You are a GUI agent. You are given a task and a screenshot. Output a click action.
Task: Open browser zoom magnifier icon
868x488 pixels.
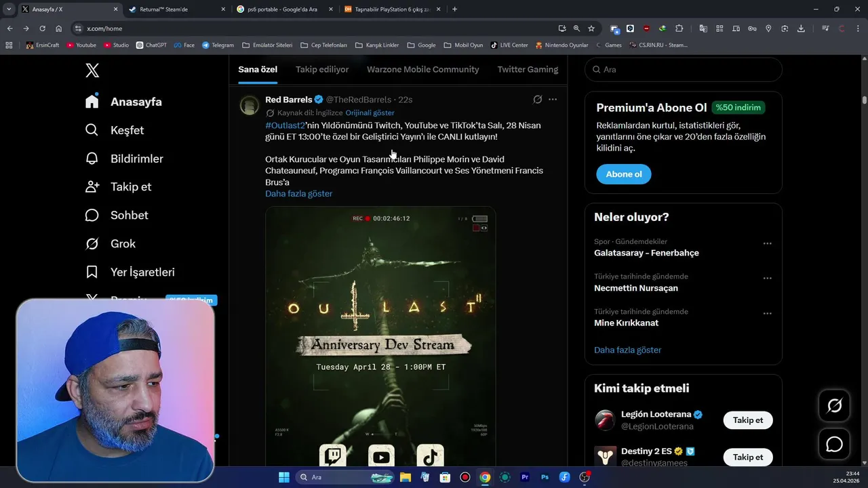pos(576,28)
